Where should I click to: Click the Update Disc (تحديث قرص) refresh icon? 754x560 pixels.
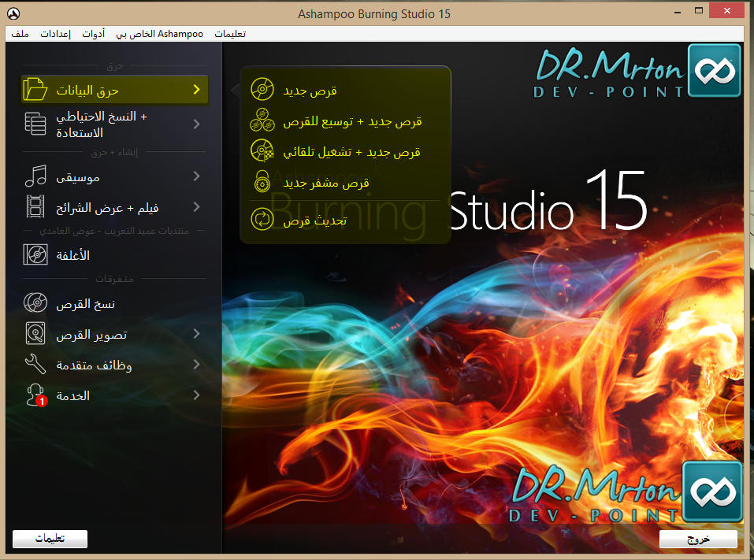pos(262,219)
